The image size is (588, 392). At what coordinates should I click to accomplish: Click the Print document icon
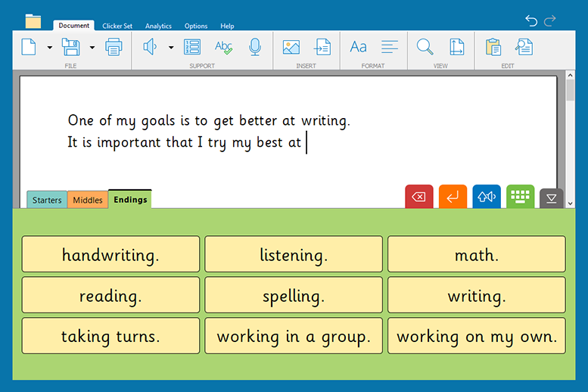[x=114, y=48]
